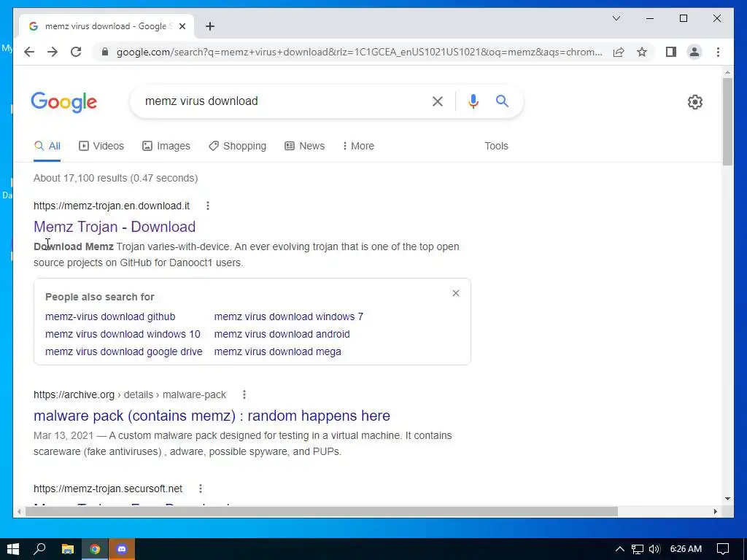The height and width of the screenshot is (560, 747).
Task: Reload the Google search page
Action: pyautogui.click(x=76, y=52)
